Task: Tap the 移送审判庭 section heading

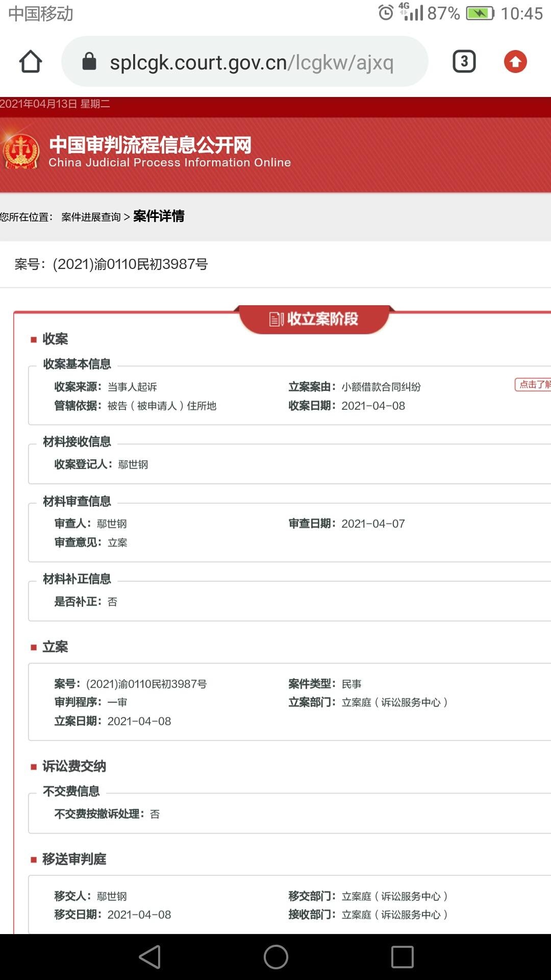Action: pos(74,859)
